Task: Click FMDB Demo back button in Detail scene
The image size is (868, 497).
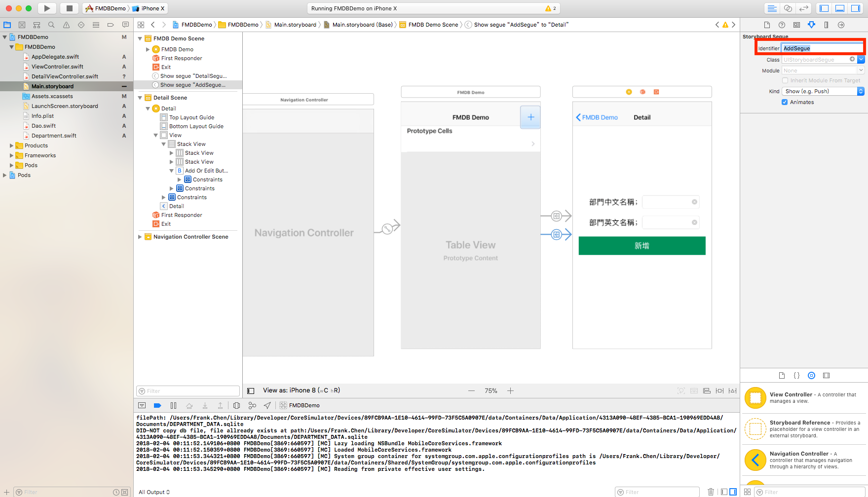Action: tap(597, 117)
